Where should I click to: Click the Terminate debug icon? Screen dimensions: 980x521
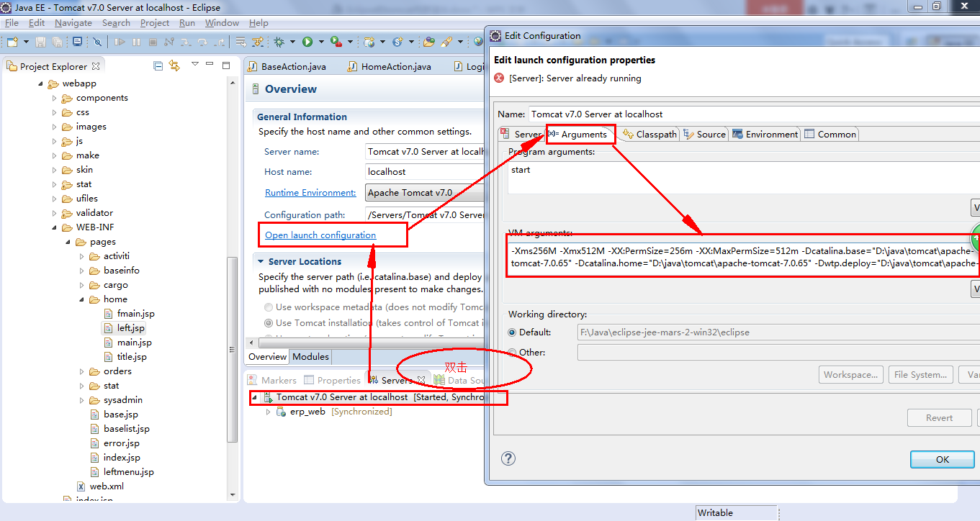tap(153, 42)
